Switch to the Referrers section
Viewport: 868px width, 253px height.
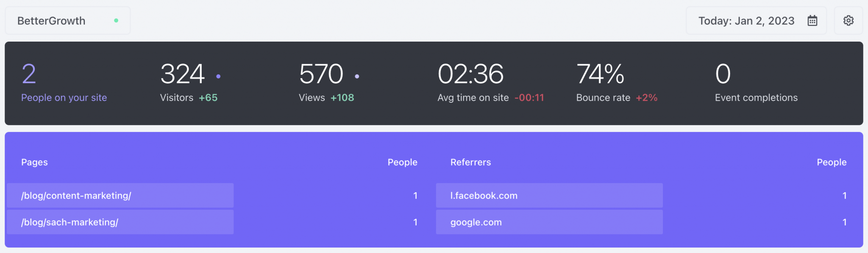(470, 162)
